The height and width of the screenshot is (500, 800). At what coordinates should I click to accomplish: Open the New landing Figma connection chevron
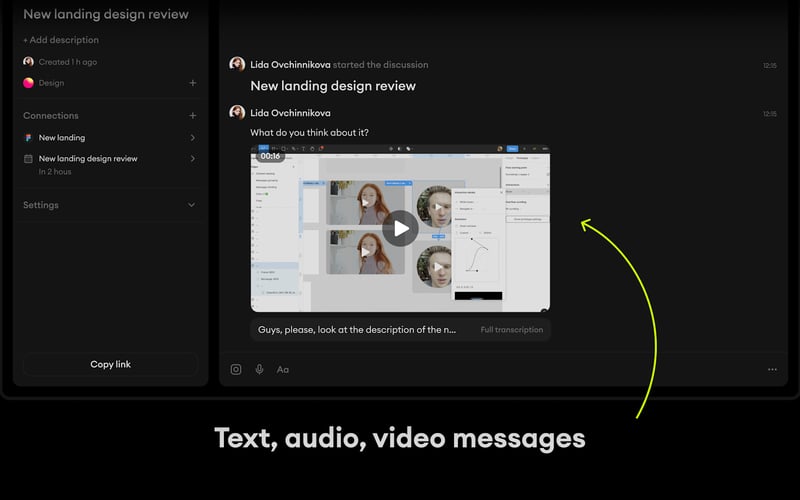click(x=192, y=138)
